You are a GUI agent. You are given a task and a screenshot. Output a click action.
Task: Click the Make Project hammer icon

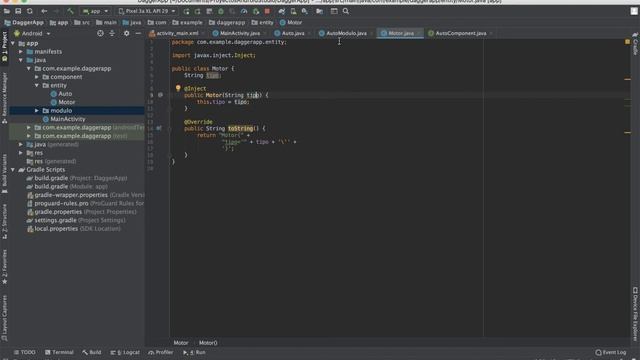(70, 11)
